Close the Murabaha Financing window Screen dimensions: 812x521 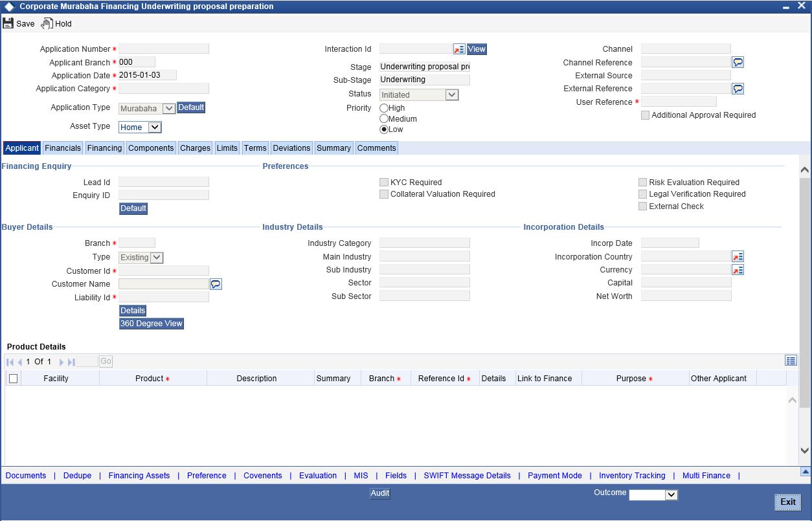802,6
